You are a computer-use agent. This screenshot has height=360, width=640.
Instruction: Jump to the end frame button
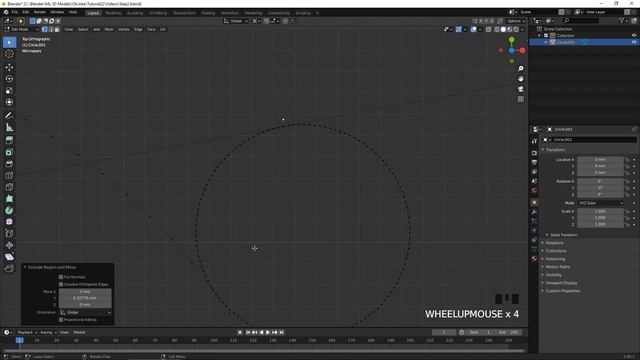pyautogui.click(x=281, y=333)
